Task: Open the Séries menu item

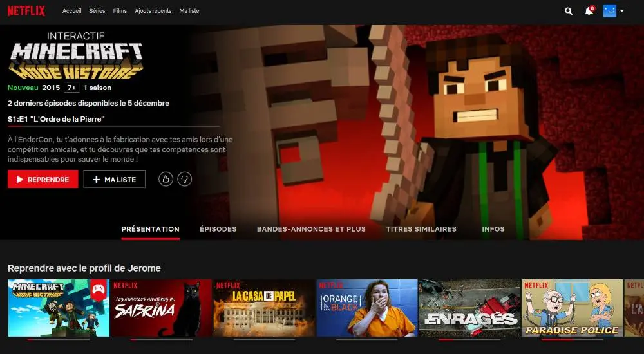Action: [x=97, y=11]
